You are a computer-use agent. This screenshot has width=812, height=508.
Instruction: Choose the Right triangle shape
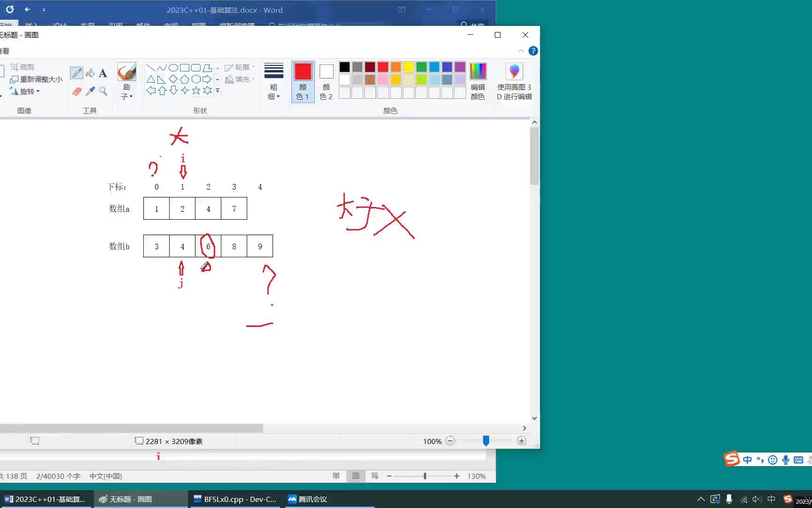pyautogui.click(x=162, y=79)
